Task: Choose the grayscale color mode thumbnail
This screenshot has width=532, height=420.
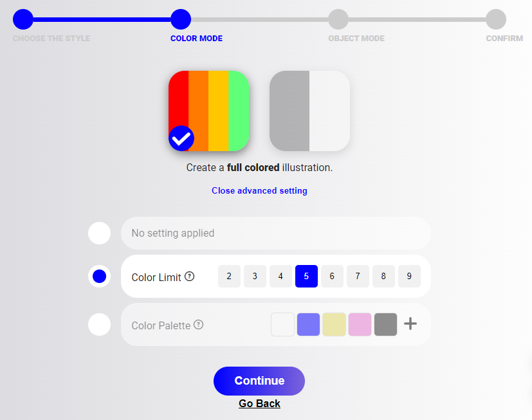Action: (x=309, y=111)
